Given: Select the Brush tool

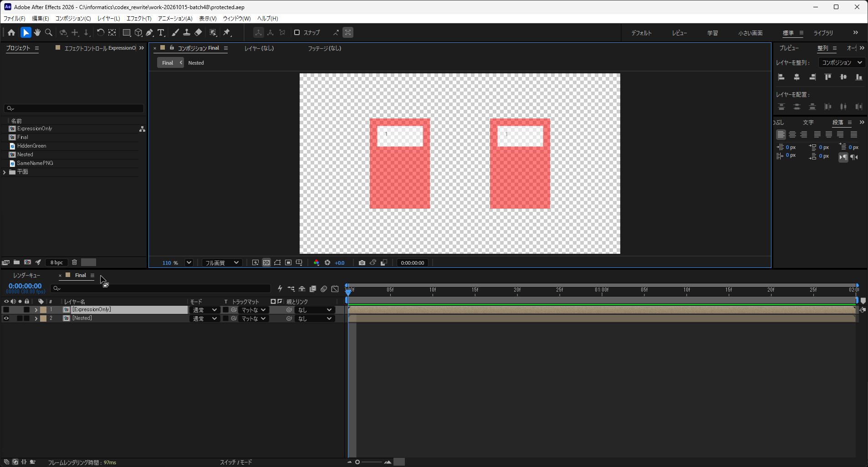Looking at the screenshot, I should tap(175, 32).
